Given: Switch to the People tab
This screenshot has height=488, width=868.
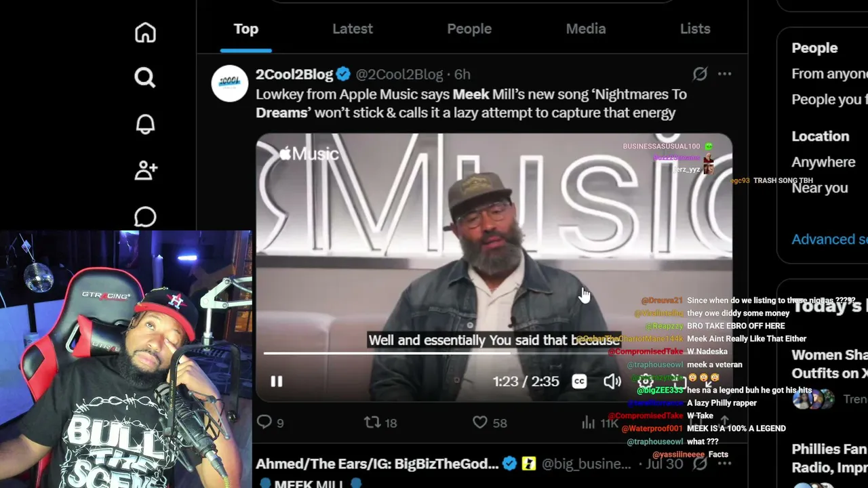Looking at the screenshot, I should click(469, 28).
